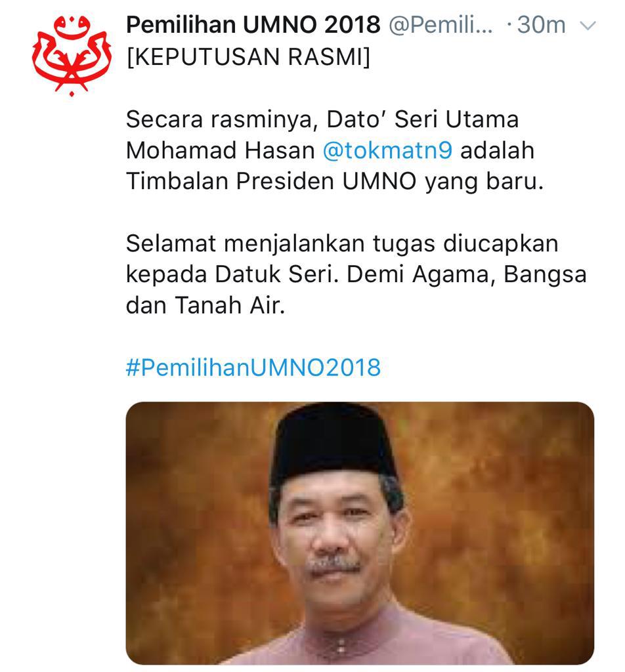Click the dot separator before 30m
Screen dimensions: 625x672
coord(509,25)
